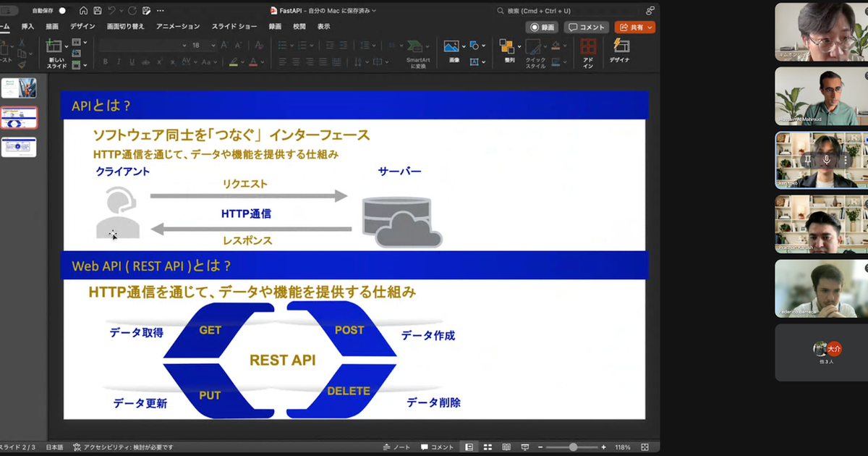Click the shape fill paint bucket
Image resolution: width=868 pixels, height=456 pixels.
click(x=555, y=46)
